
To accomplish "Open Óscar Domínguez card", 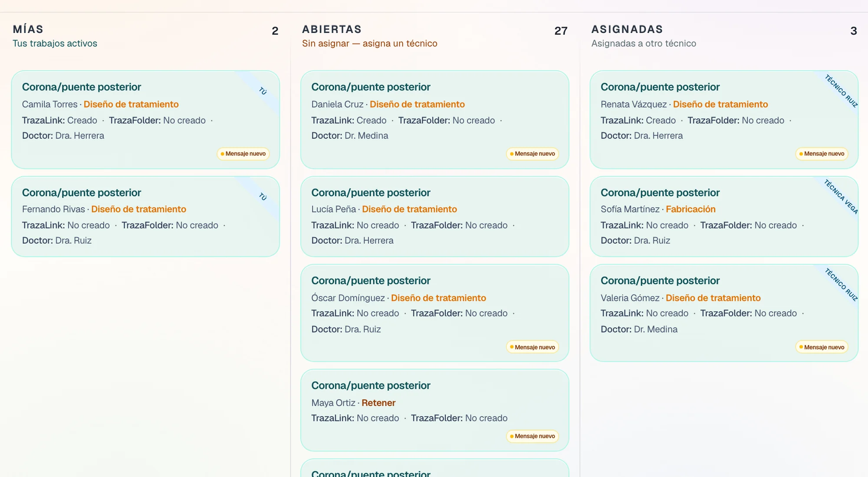I will click(x=434, y=313).
